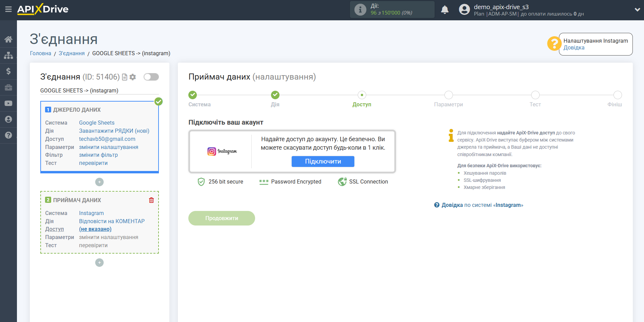This screenshot has height=322, width=644.
Task: Select the Фініш step
Action: 618,95
